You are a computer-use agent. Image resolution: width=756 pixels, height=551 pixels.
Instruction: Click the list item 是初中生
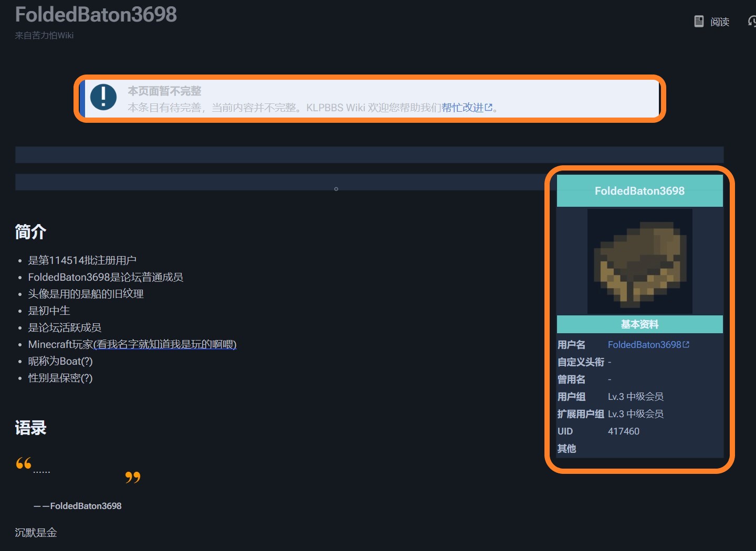click(x=49, y=311)
